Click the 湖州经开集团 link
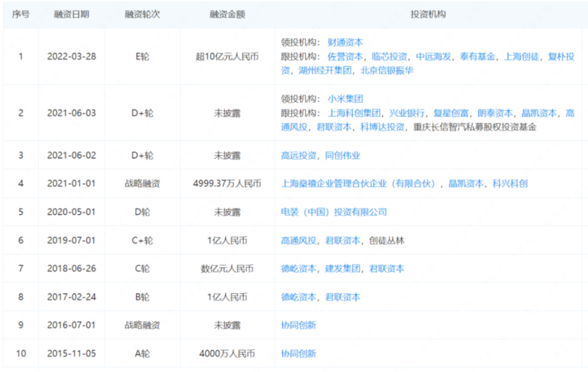Image resolution: width=588 pixels, height=372 pixels. click(325, 70)
